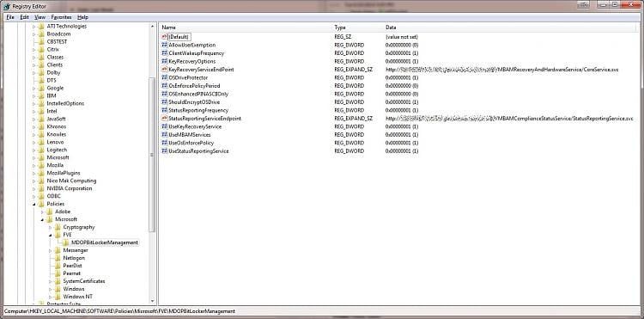Click the StatusReportingServiceEndpoint string value icon
The height and width of the screenshot is (319, 644).
[x=165, y=119]
